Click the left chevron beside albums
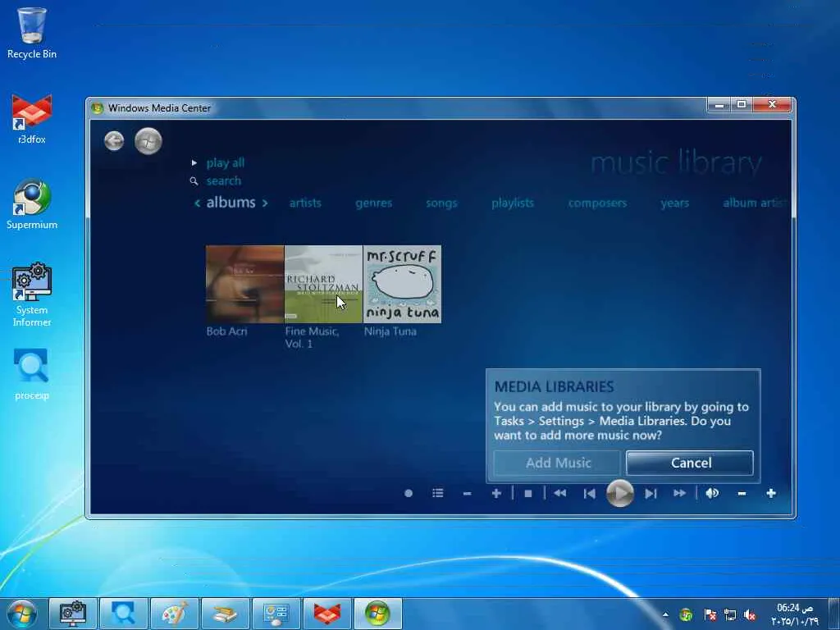Screen dimensions: 840x630 (197, 203)
